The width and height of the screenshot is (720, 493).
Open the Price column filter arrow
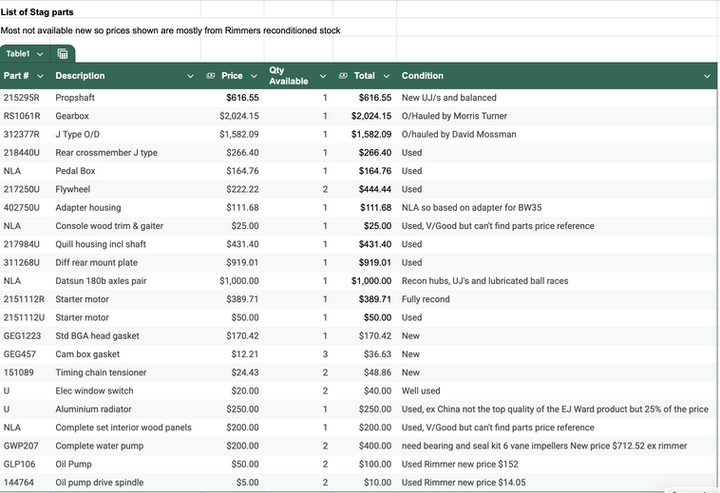point(254,76)
